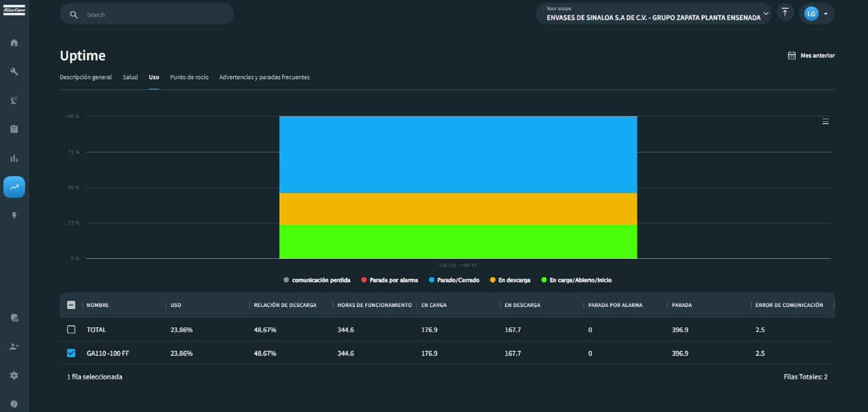Switch to the Punto de rocío tab
This screenshot has height=412, width=868.
(189, 77)
